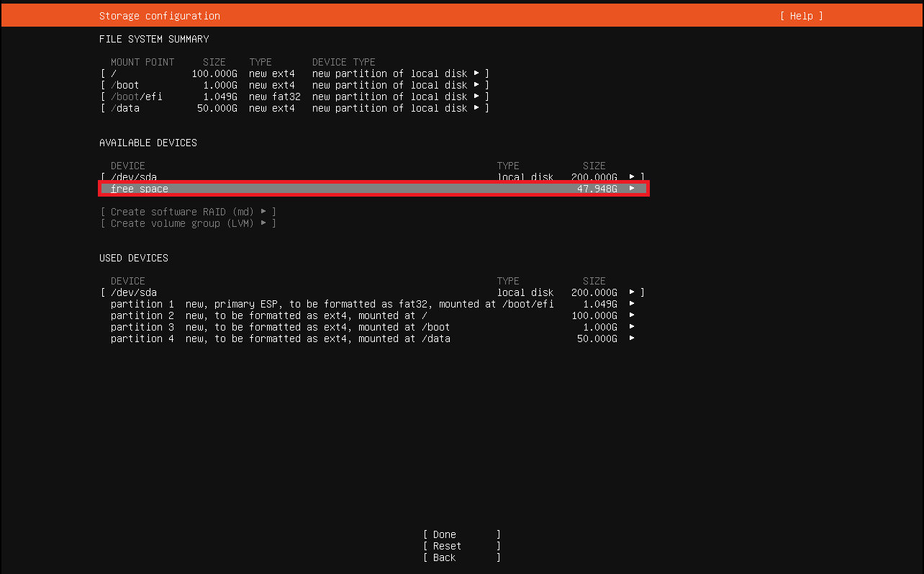
Task: Open arrow for partition 2 100.000G
Action: tap(632, 315)
